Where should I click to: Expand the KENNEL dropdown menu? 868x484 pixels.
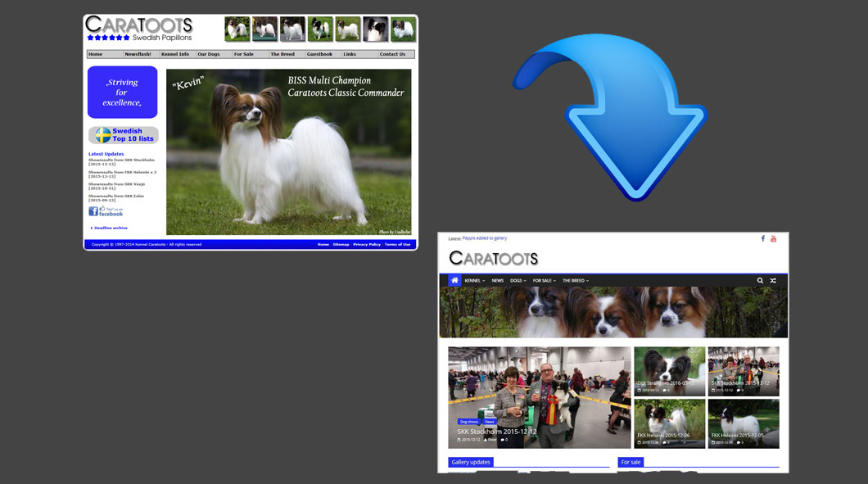pyautogui.click(x=474, y=281)
